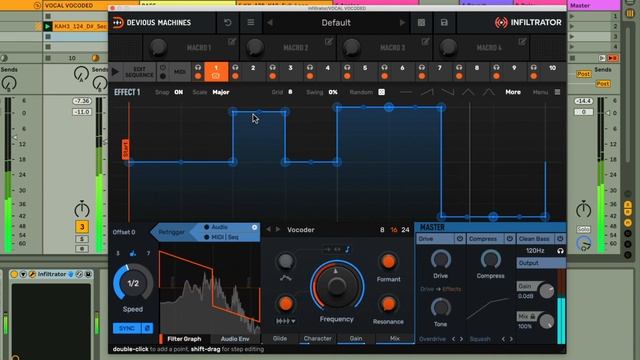Screen dimensions: 640x360
Task: Click the Frequency knob
Action: [x=337, y=286]
